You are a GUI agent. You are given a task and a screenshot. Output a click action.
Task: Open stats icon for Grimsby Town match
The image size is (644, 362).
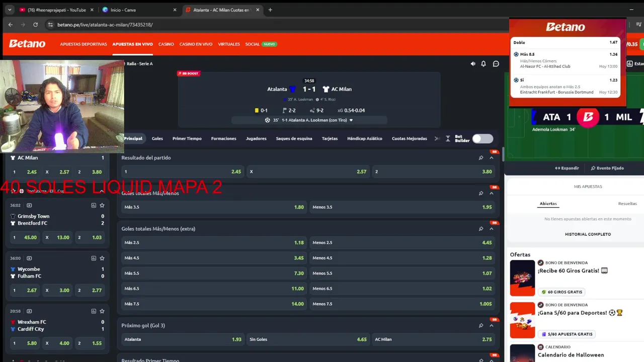(94, 205)
